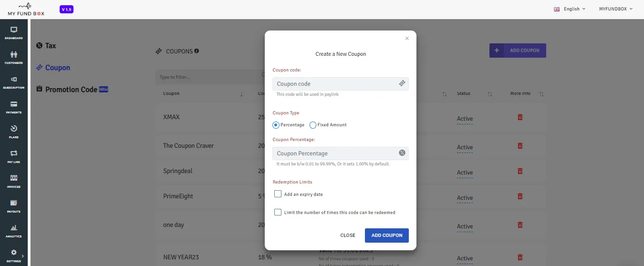
Task: Click The Coupon Craver row name
Action: pos(188,146)
